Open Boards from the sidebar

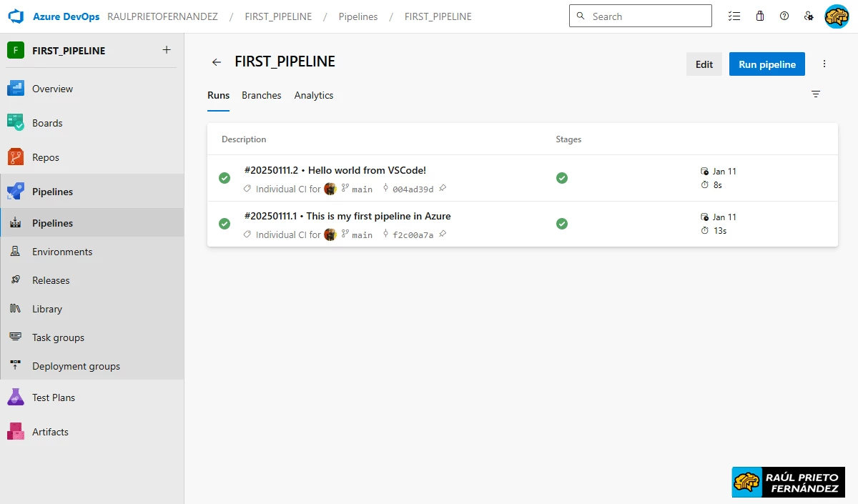click(47, 123)
